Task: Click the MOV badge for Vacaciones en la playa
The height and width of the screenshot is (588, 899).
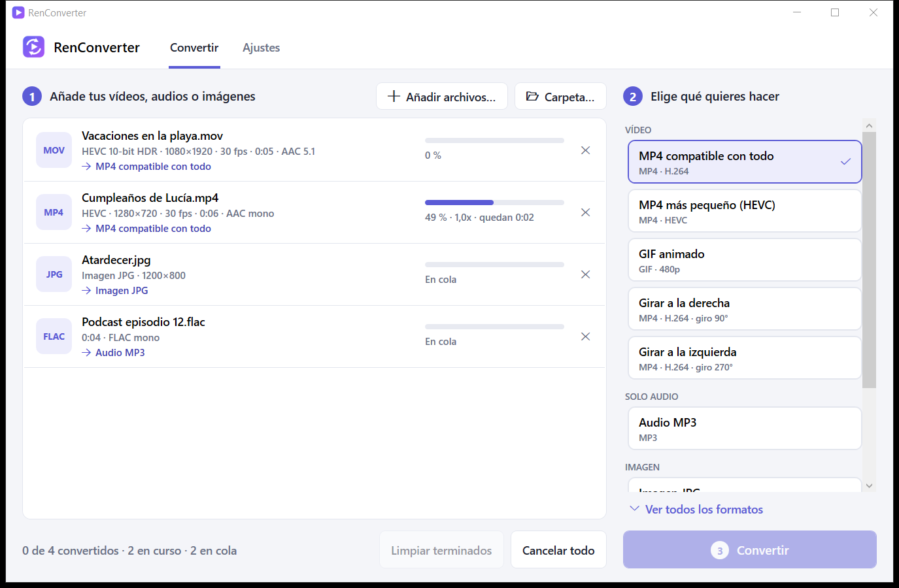Action: tap(54, 150)
